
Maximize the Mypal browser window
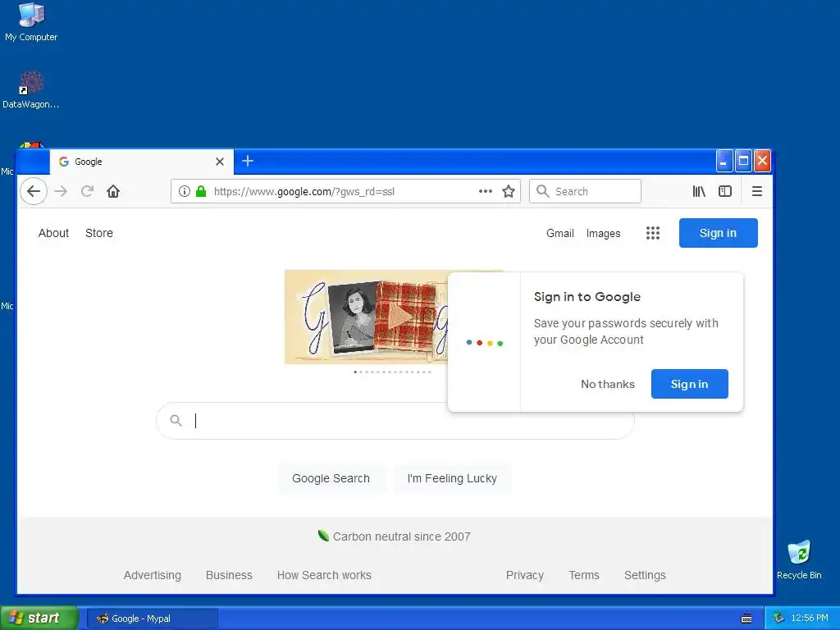point(743,162)
